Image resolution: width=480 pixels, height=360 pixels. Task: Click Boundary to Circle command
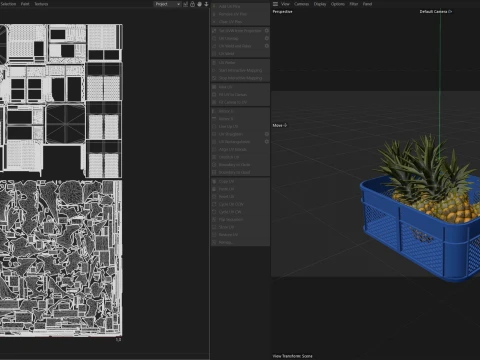pos(240,165)
